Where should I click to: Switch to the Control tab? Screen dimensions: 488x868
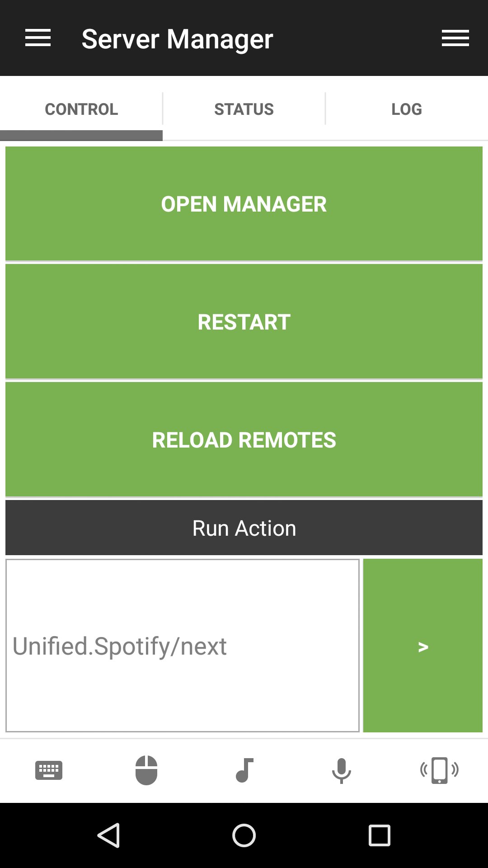[x=81, y=109]
